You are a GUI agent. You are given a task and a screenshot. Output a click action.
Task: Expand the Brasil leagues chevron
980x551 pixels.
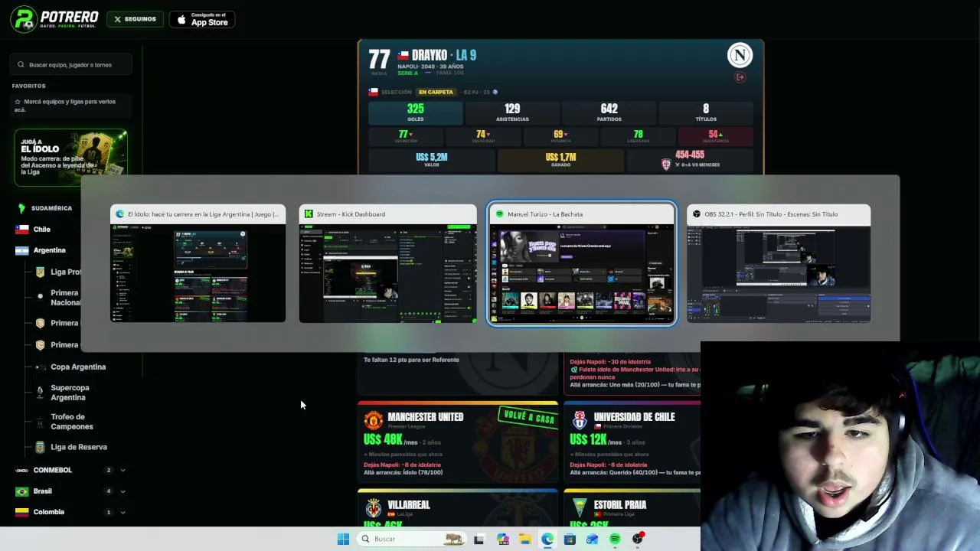click(x=122, y=491)
